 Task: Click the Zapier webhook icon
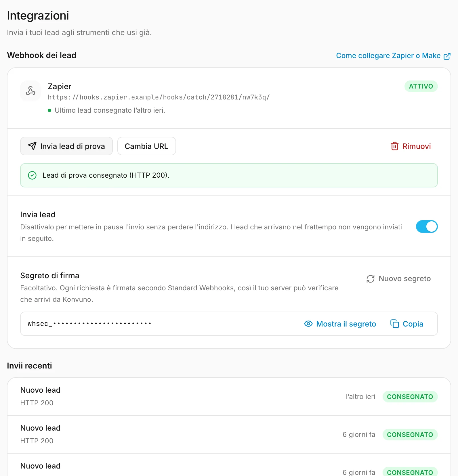click(30, 91)
